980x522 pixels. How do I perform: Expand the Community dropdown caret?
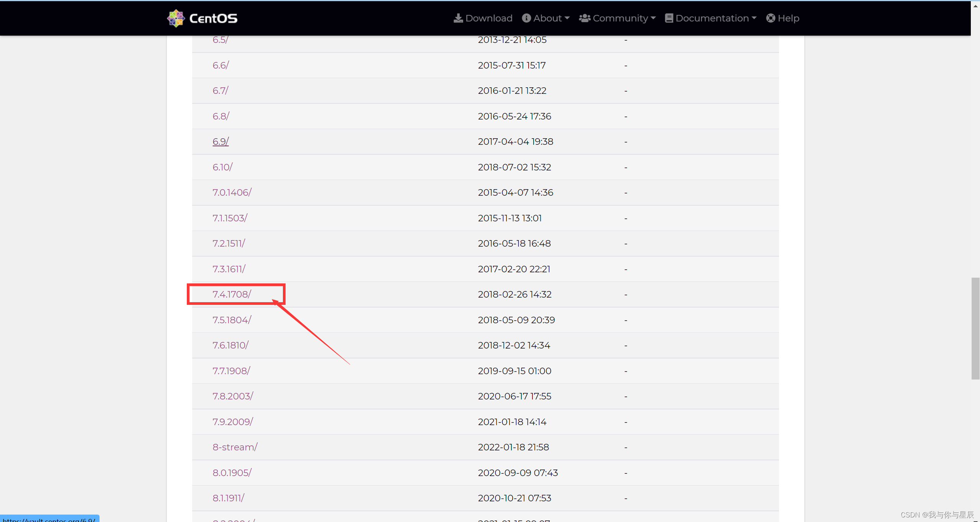click(653, 18)
